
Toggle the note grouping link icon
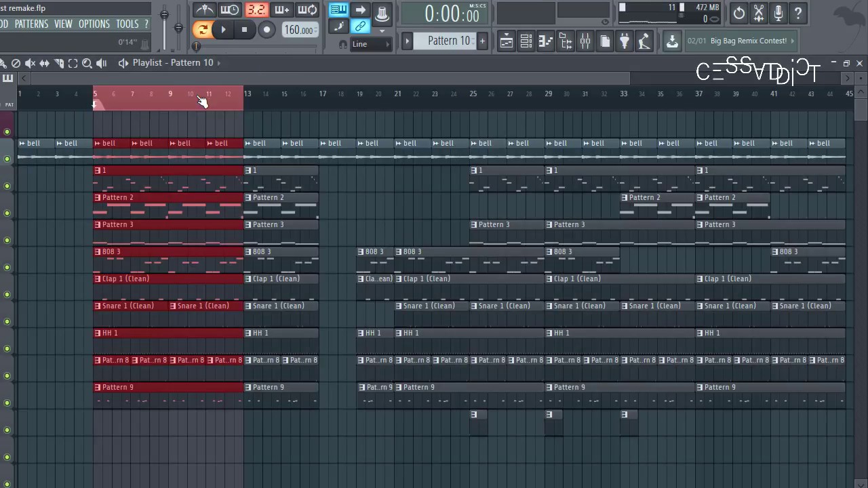(x=360, y=27)
